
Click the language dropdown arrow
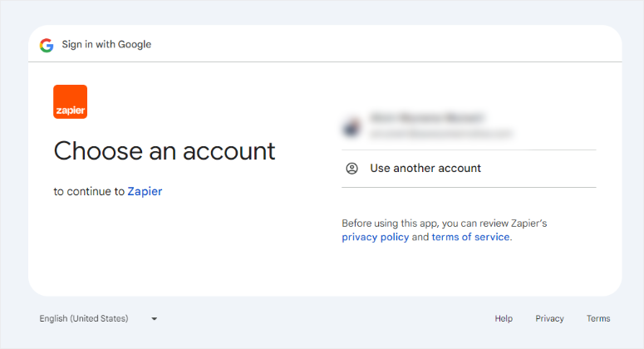point(154,318)
